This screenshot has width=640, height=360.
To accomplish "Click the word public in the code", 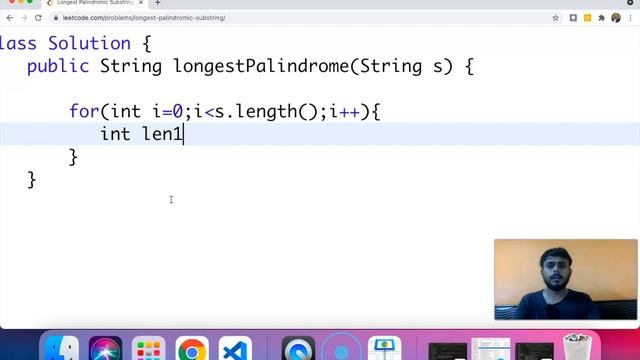I will 58,66.
